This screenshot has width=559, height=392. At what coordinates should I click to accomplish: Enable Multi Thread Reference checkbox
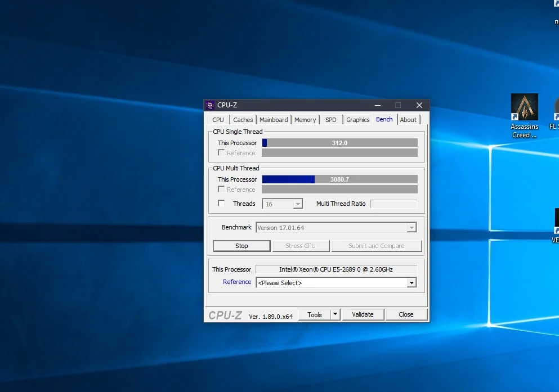click(x=221, y=190)
